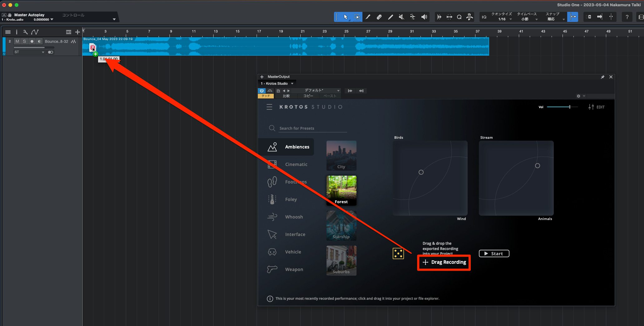The image size is (644, 326).
Task: Open the dropdown arrow beside plugin gear
Action: [x=584, y=96]
